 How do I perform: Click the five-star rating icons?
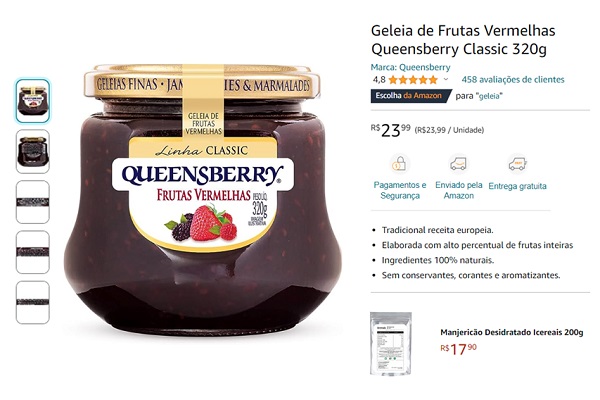pos(413,80)
